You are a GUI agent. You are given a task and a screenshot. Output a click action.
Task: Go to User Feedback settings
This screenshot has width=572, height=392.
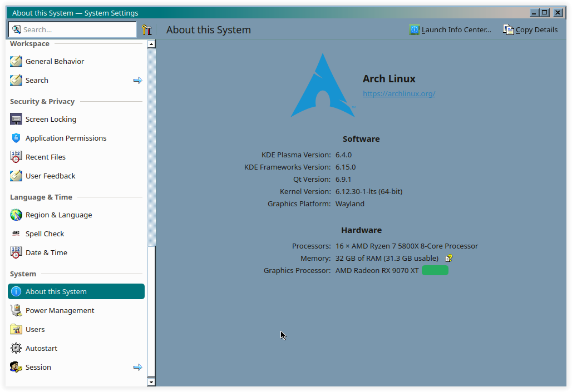(x=76, y=176)
